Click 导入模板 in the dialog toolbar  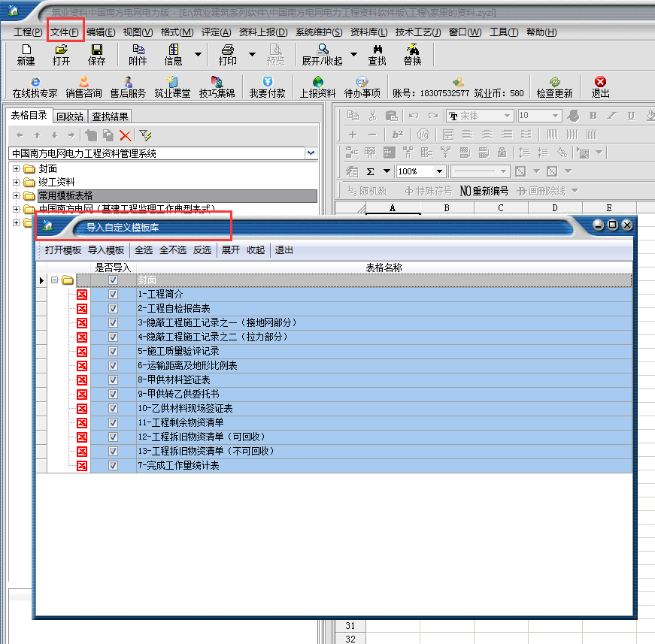point(106,250)
